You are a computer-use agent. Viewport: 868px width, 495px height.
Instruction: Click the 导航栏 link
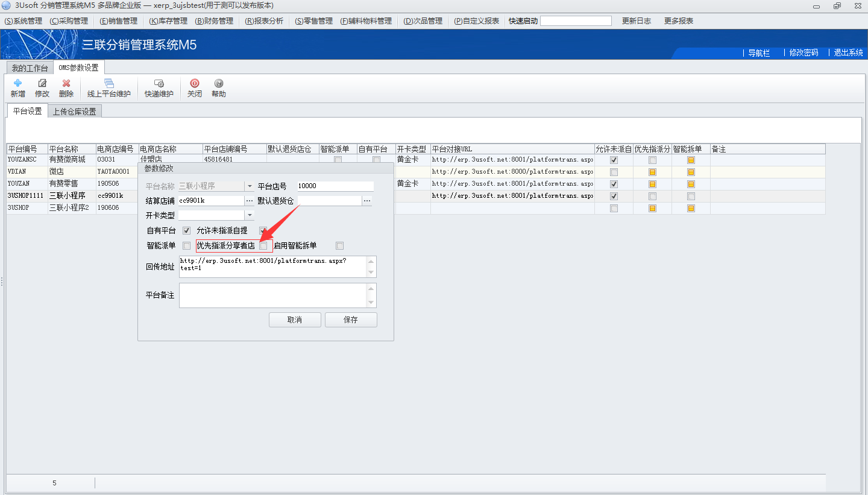pyautogui.click(x=759, y=53)
